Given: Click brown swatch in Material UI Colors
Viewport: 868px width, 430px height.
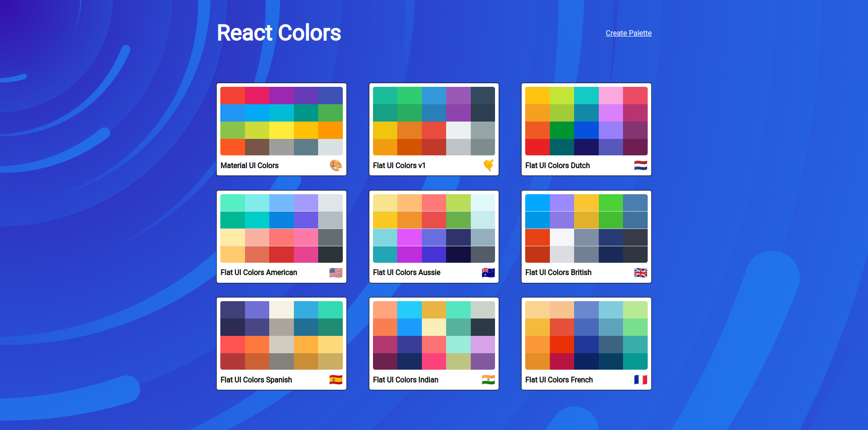Looking at the screenshot, I should (257, 147).
